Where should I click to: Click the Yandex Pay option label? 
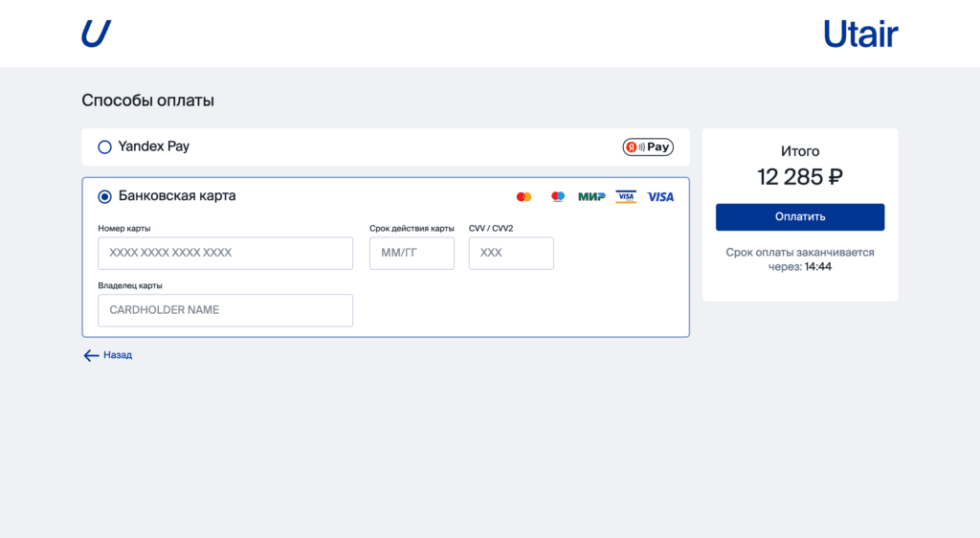(154, 146)
